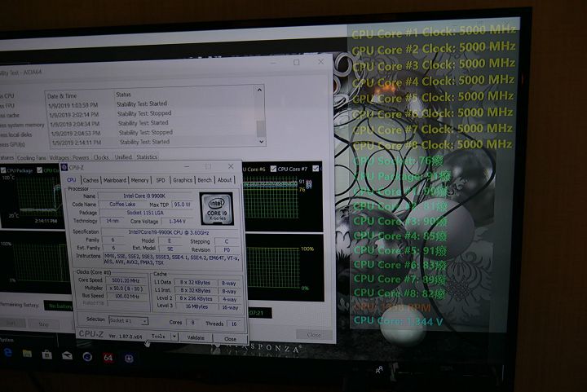The height and width of the screenshot is (392, 587).
Task: Open the About tab in CPU-Z
Action: [x=224, y=180]
